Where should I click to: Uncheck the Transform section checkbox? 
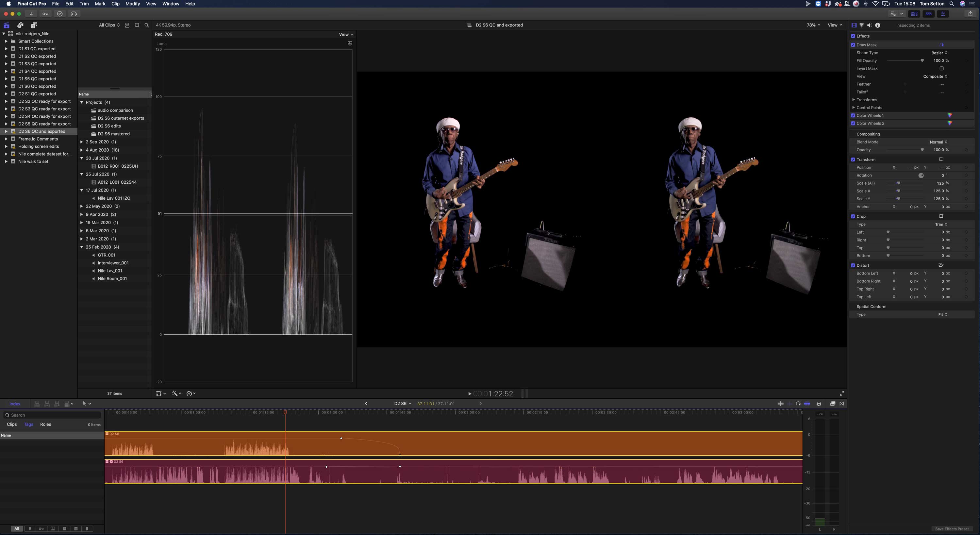853,159
